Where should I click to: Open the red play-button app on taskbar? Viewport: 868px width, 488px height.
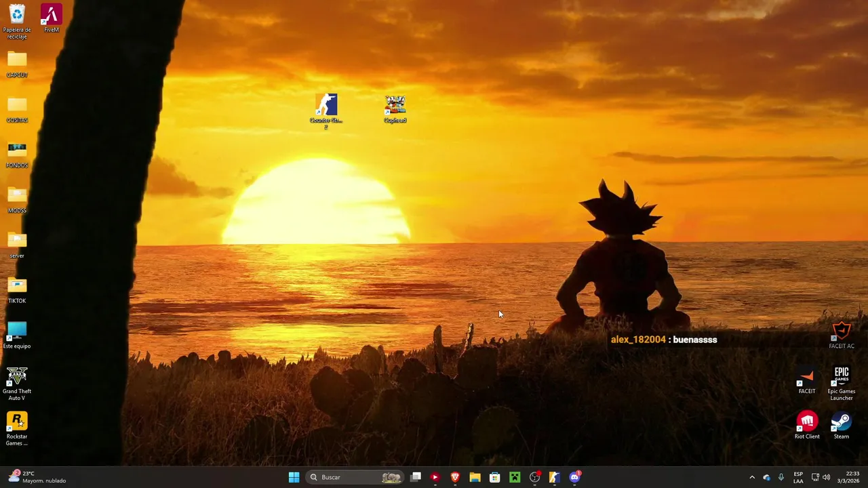pyautogui.click(x=435, y=477)
